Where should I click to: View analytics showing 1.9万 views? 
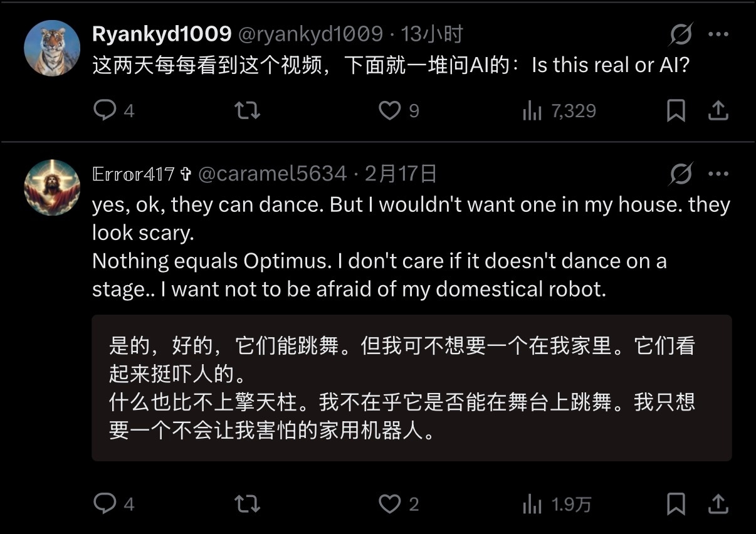pyautogui.click(x=557, y=504)
